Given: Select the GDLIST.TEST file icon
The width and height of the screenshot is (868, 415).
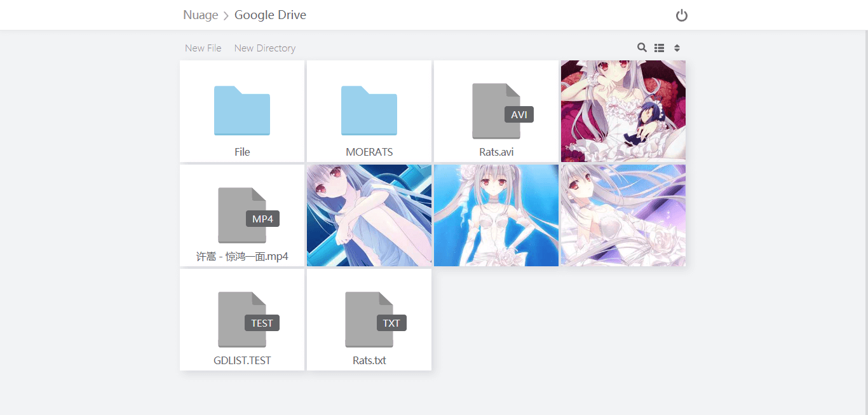Looking at the screenshot, I should pyautogui.click(x=248, y=319).
